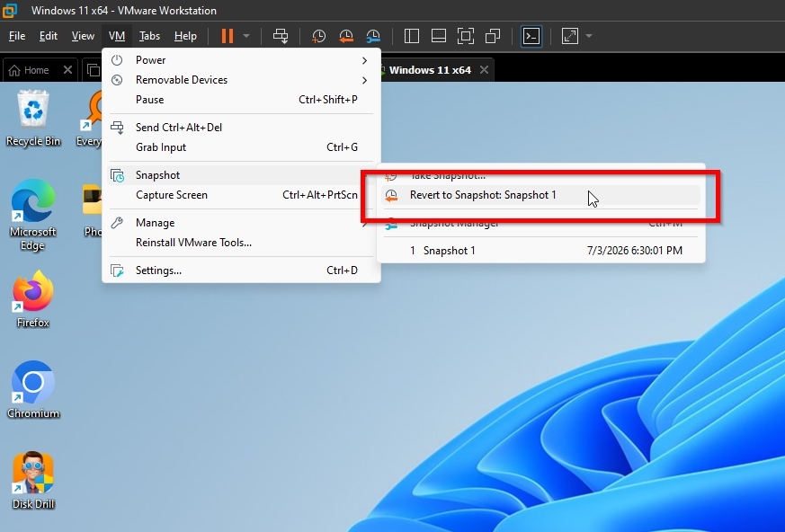Open the Tabs menu
This screenshot has height=532, width=785.
point(149,36)
